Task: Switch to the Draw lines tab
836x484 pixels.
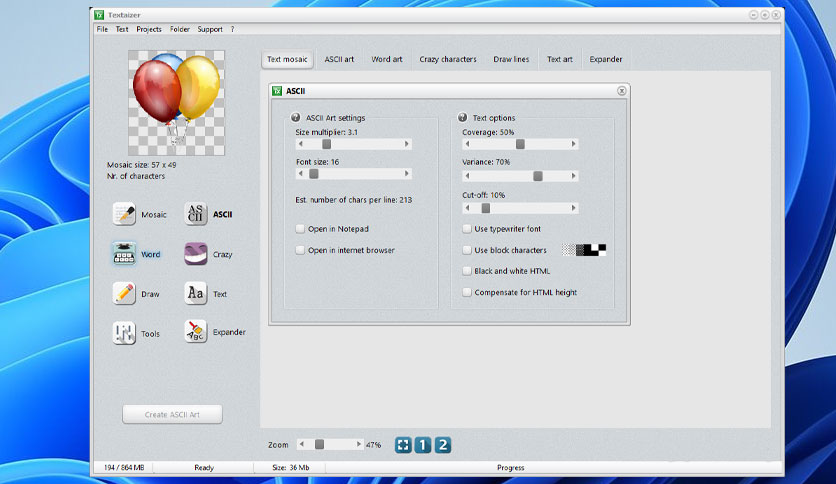Action: pyautogui.click(x=511, y=59)
